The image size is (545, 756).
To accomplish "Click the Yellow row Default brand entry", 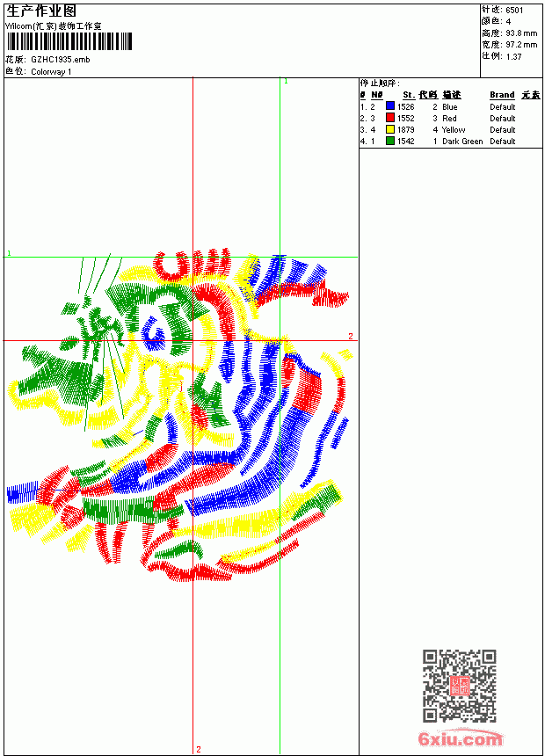I will click(x=503, y=130).
